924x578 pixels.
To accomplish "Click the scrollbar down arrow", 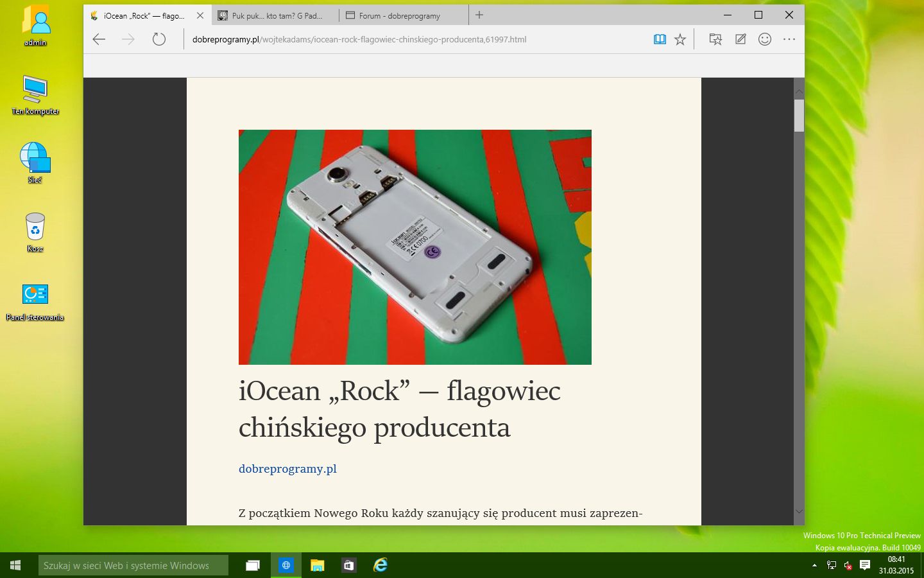I will [799, 511].
